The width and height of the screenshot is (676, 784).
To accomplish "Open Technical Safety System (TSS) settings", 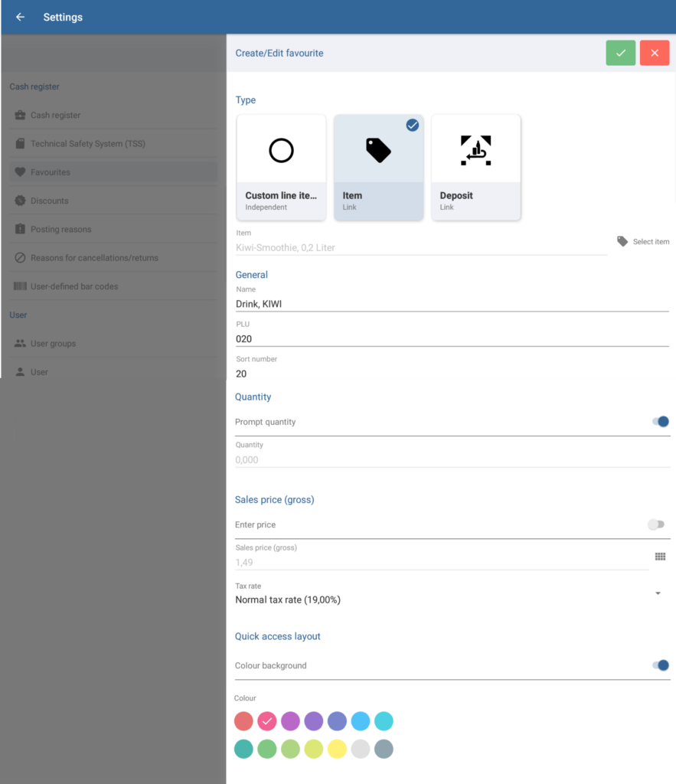I will (x=87, y=144).
